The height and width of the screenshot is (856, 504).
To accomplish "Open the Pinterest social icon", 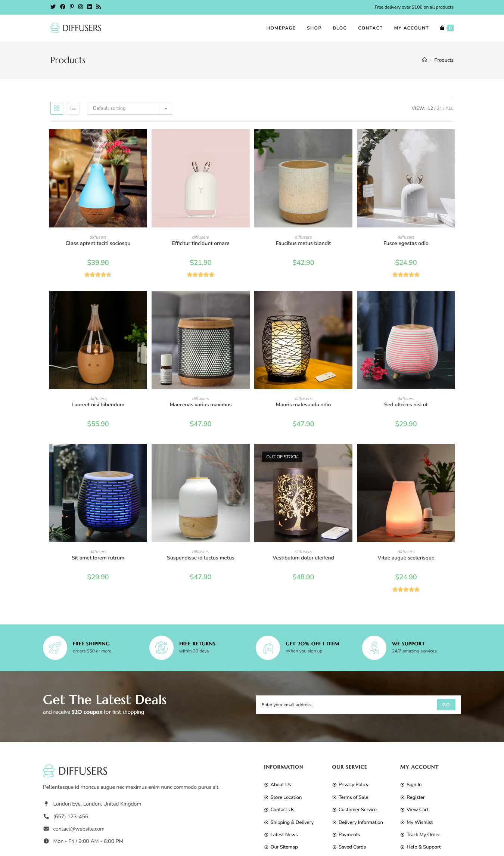I will click(72, 7).
